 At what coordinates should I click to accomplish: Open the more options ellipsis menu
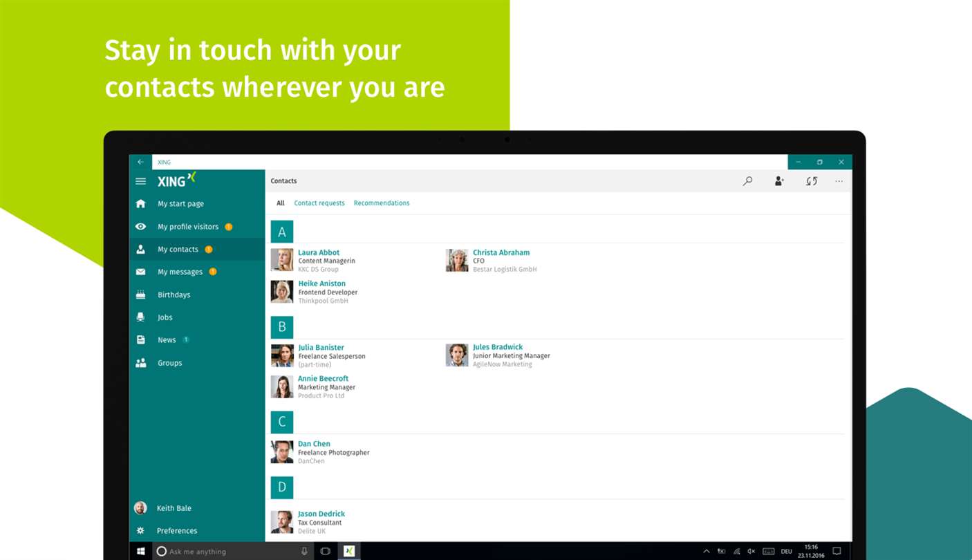tap(839, 181)
